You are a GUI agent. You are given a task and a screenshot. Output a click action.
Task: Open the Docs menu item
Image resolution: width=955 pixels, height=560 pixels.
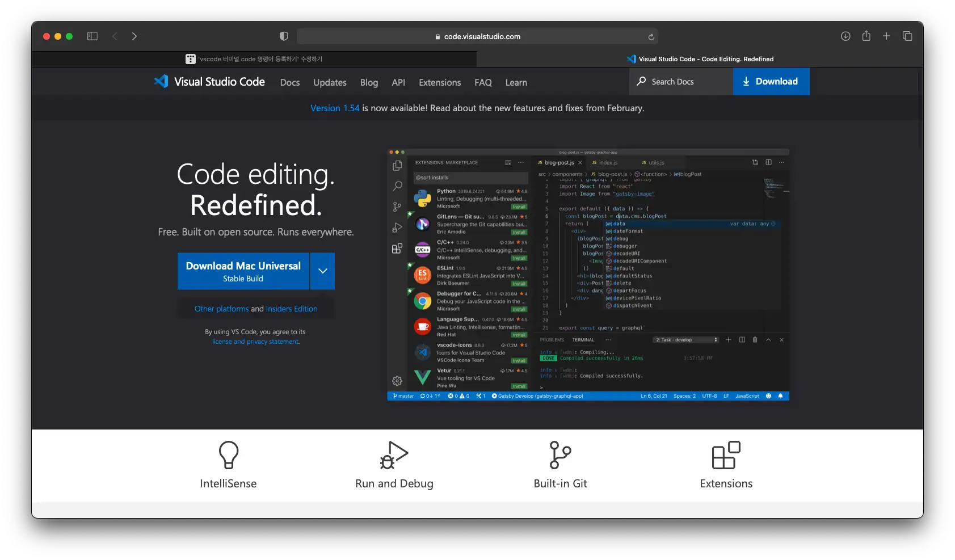point(290,82)
